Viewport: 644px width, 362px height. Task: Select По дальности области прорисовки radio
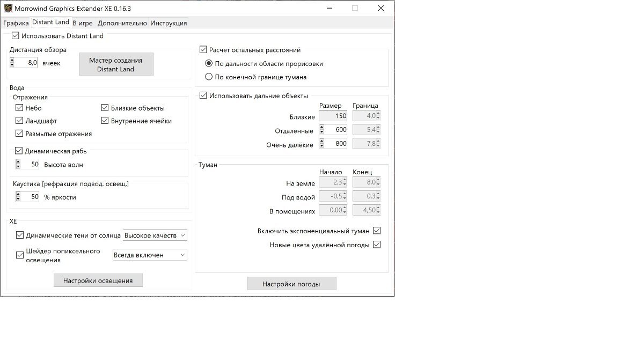click(209, 63)
